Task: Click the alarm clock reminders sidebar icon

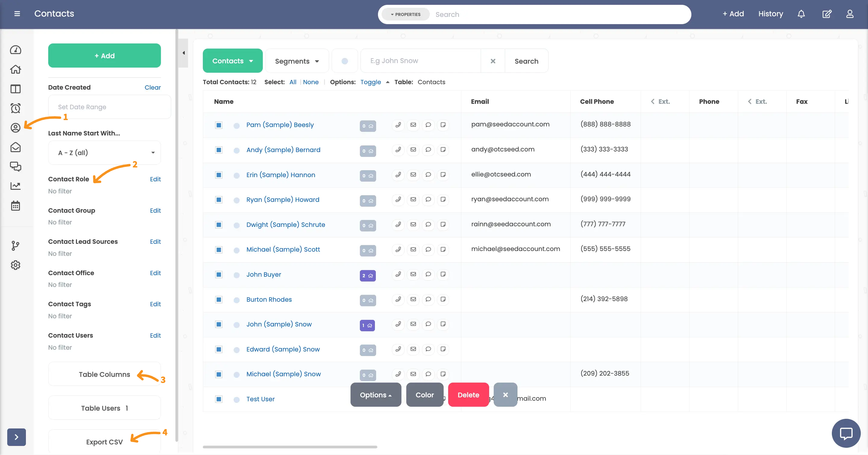Action: (x=15, y=108)
